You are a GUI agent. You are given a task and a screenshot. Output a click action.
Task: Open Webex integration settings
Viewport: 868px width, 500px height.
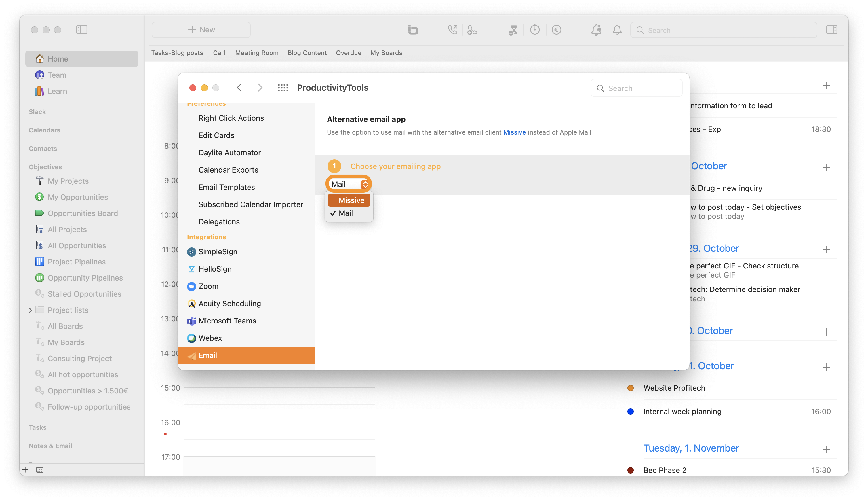pyautogui.click(x=246, y=338)
